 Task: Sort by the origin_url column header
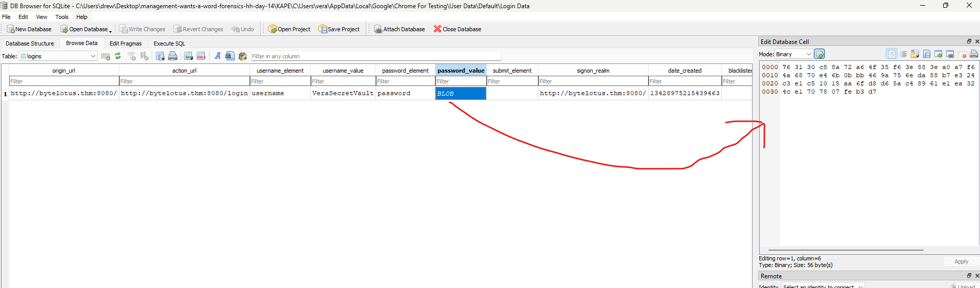tap(64, 71)
